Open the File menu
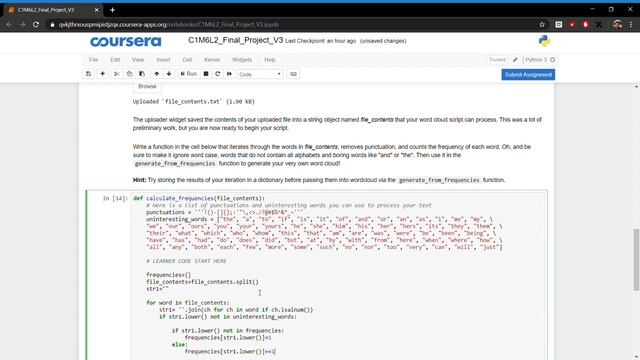The image size is (640, 360). 93,60
